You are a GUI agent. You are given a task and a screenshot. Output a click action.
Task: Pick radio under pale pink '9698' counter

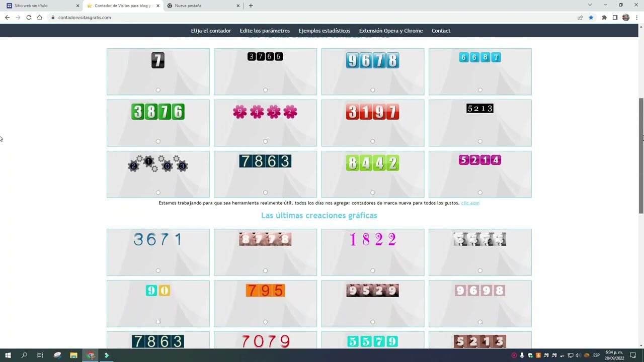(480, 322)
